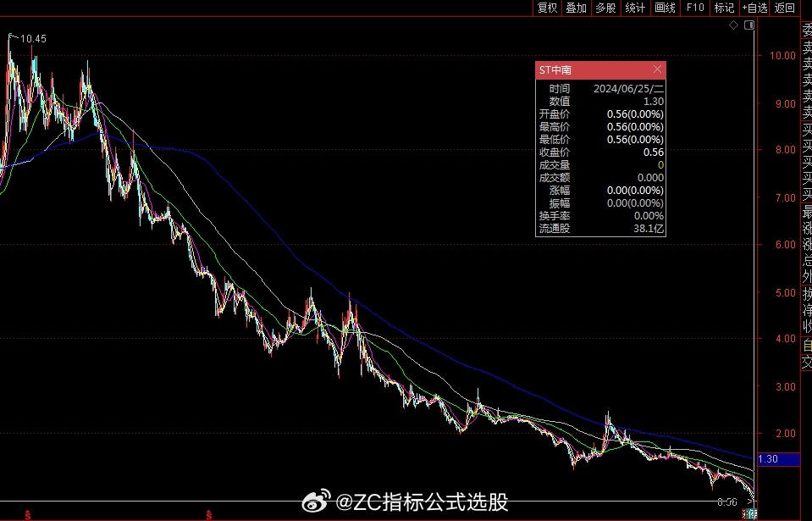This screenshot has width=812, height=521.
Task: Click the 收盘价 0.56 row
Action: [x=600, y=152]
